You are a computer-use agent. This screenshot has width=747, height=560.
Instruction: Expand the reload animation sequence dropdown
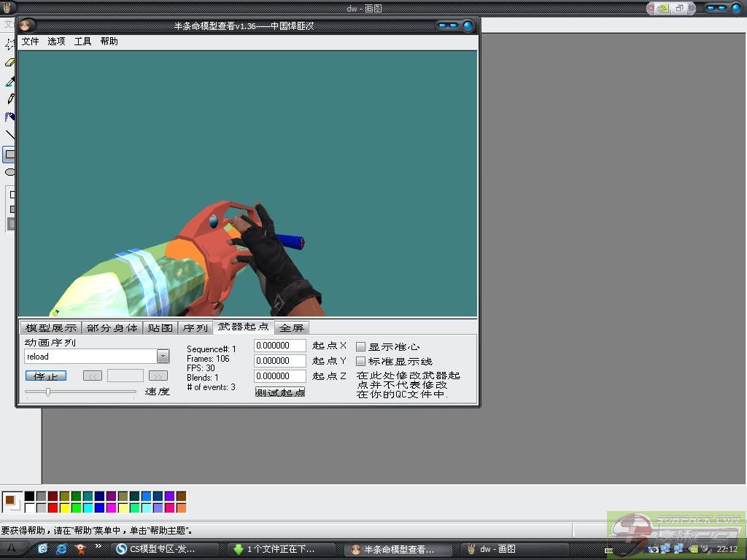(x=163, y=357)
